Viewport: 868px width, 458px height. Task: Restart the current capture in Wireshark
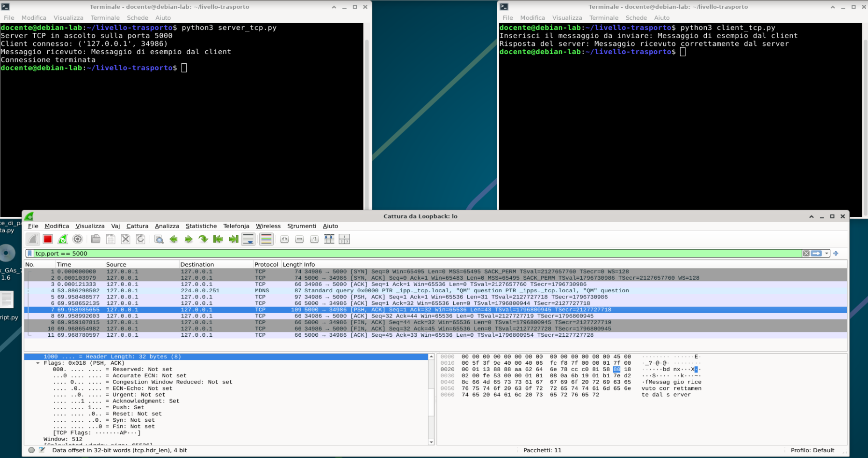[x=63, y=239]
